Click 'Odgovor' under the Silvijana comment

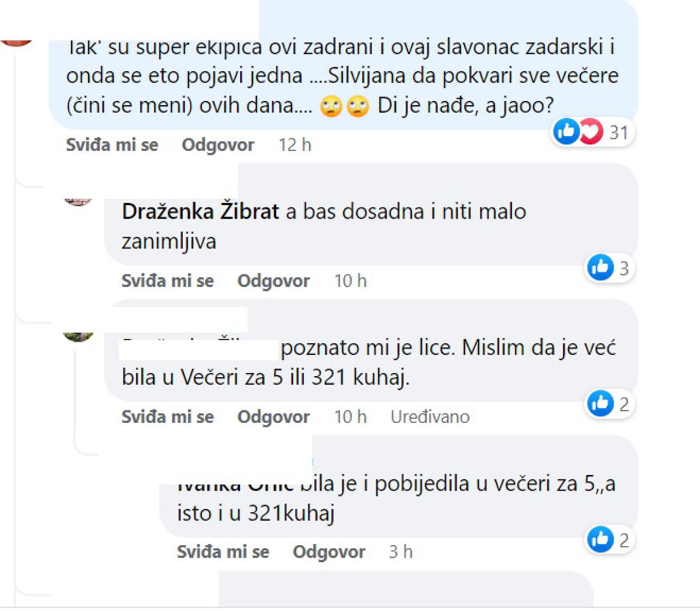(x=218, y=145)
